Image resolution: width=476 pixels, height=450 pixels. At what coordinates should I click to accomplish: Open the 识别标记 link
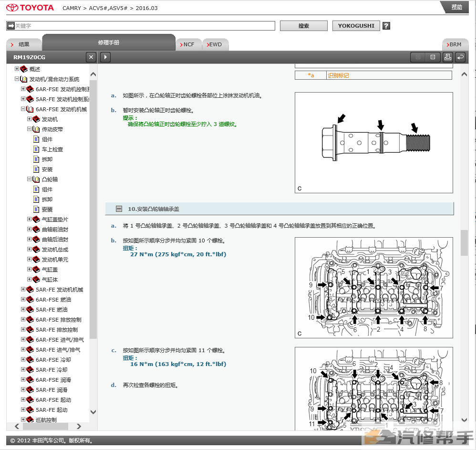pyautogui.click(x=338, y=75)
